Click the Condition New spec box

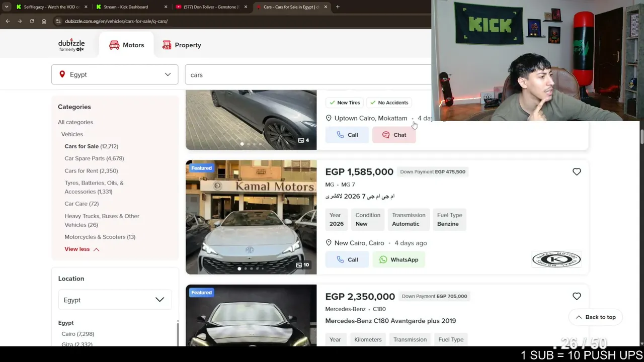pos(368,219)
